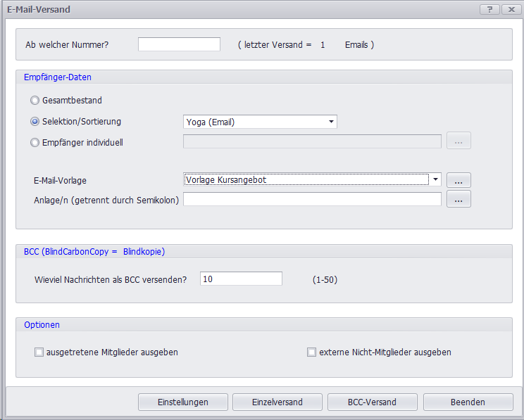This screenshot has width=524, height=420.
Task: Start the BCC-Versand
Action: pos(372,402)
